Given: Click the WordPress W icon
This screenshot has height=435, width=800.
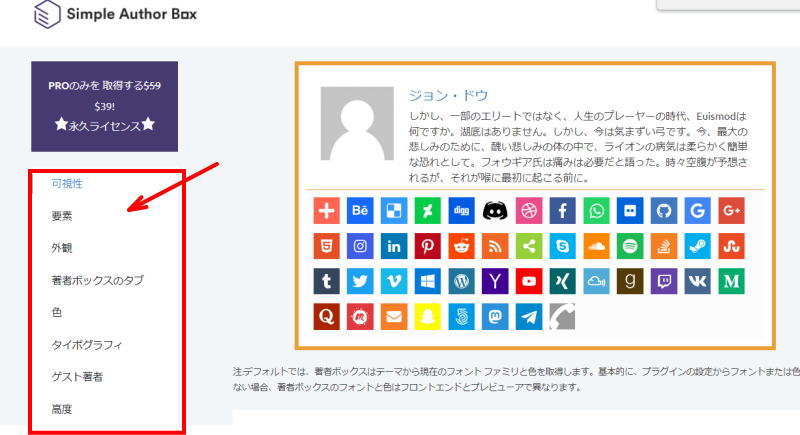Looking at the screenshot, I should click(x=461, y=282).
